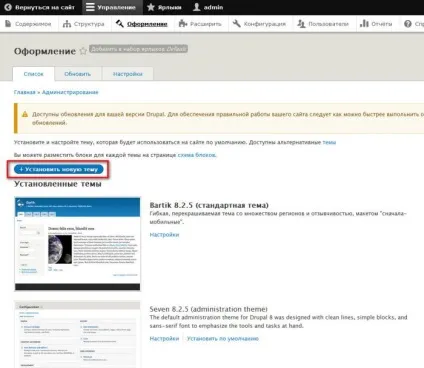Open the Вернуться на сайт link
This screenshot has height=368, width=424.
(x=45, y=7)
